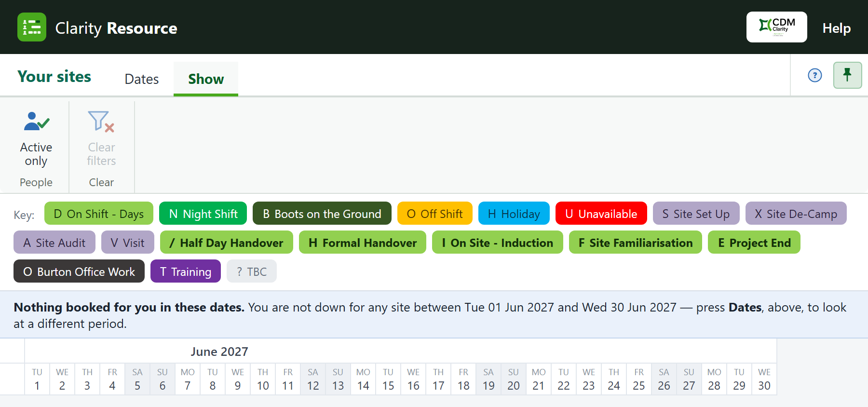The width and height of the screenshot is (868, 407).
Task: Select Tuesday 22 June column header
Action: [x=564, y=379]
